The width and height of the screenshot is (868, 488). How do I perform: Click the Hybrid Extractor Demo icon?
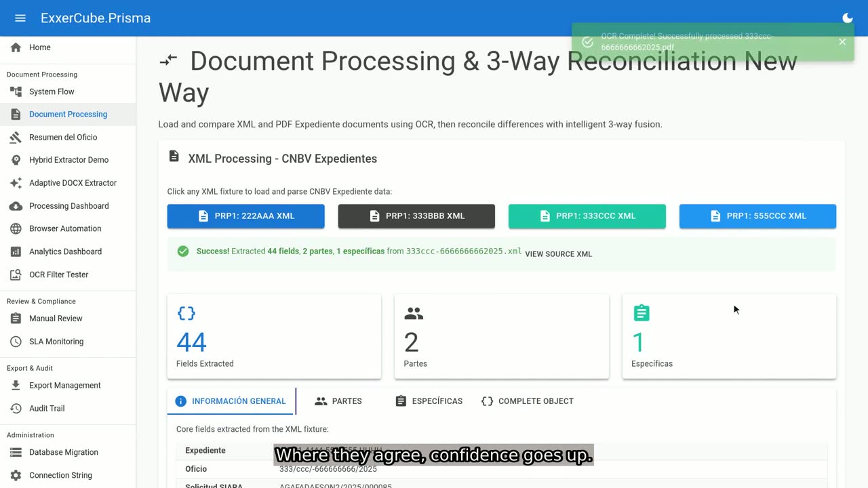click(x=16, y=160)
